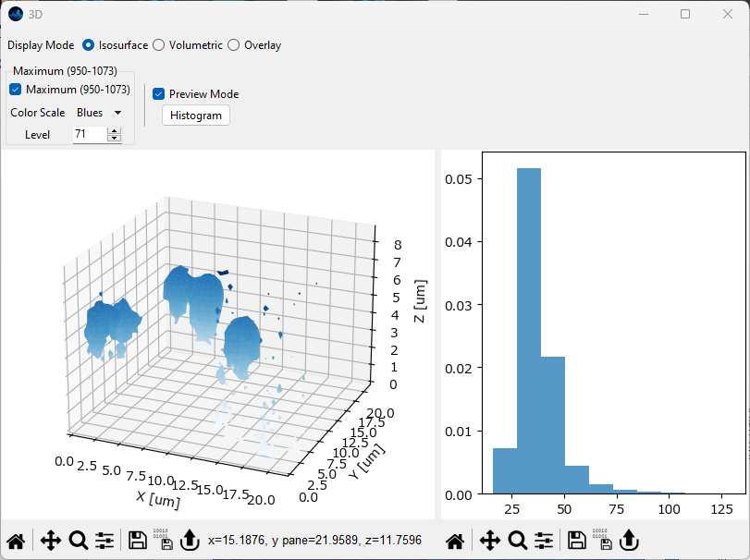The height and width of the screenshot is (560, 750).
Task: Click the Level input field
Action: coord(89,135)
